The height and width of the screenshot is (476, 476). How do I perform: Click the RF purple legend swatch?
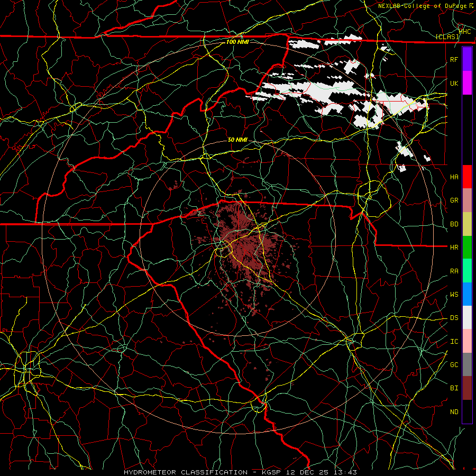[467, 59]
